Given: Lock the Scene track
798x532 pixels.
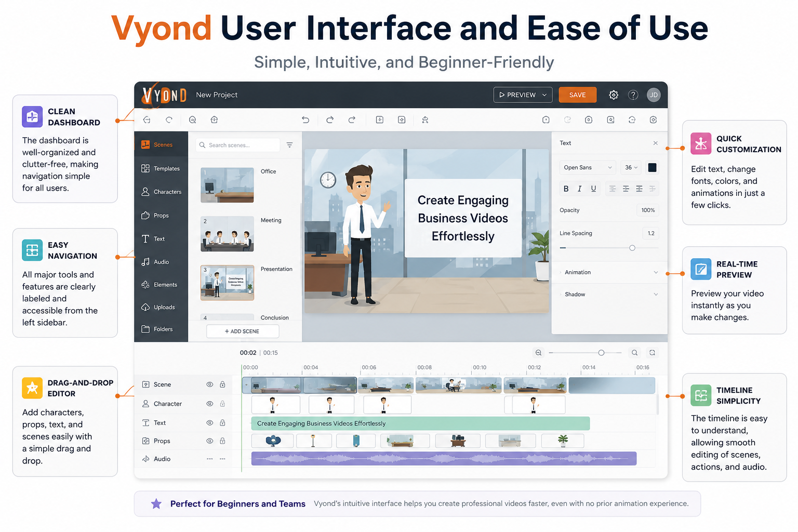Looking at the screenshot, I should 222,384.
